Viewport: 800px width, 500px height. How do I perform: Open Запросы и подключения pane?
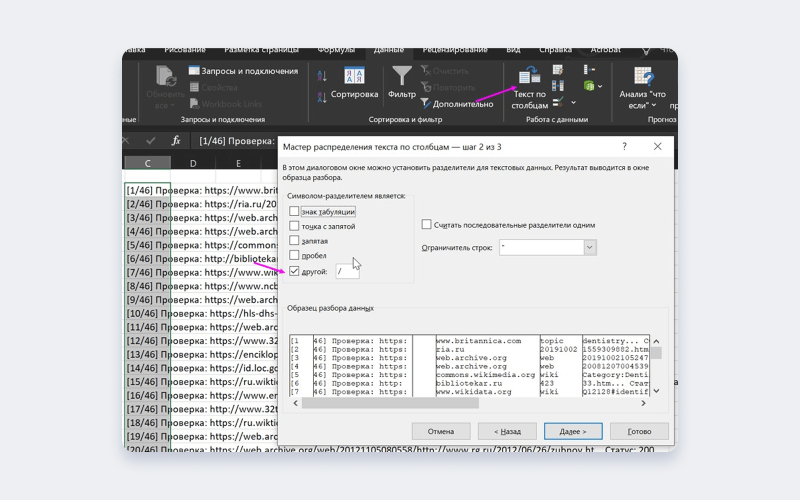point(242,71)
